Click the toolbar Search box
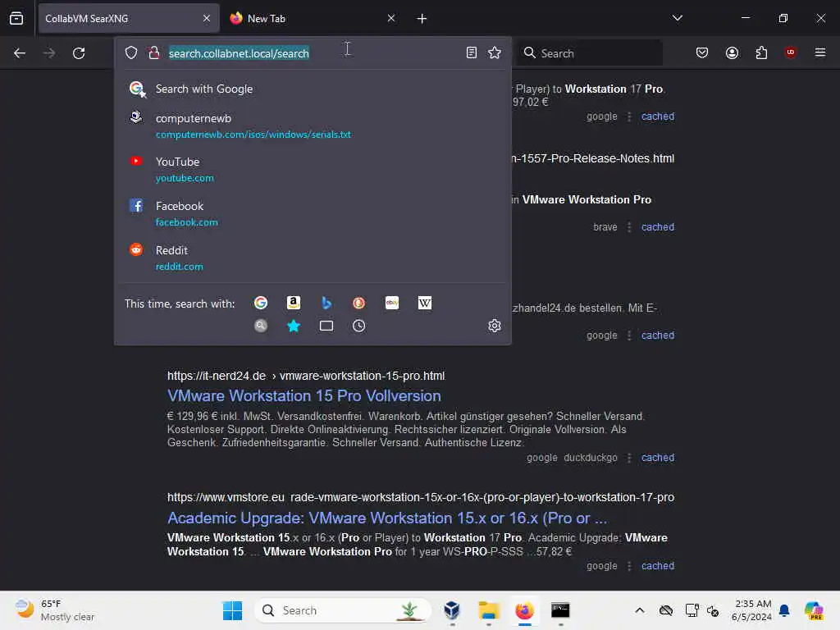Screen dimensions: 840x630 click(590, 53)
